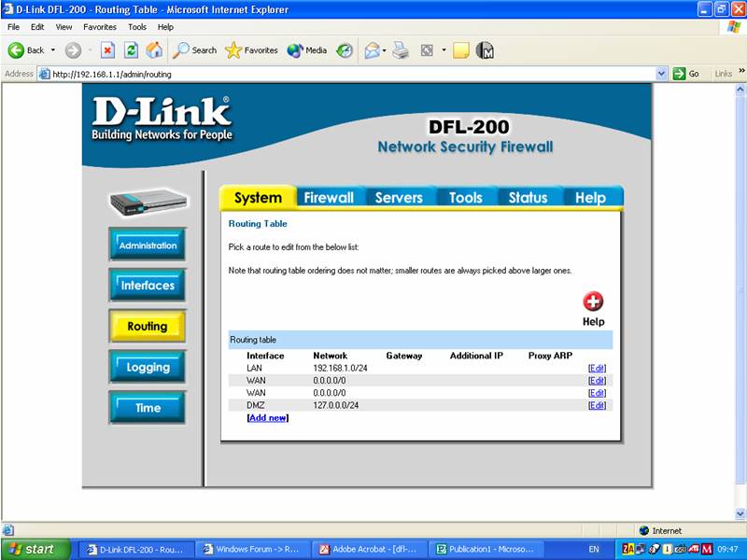The height and width of the screenshot is (560, 747).
Task: Expand the Links toolbar chevron
Action: coord(741,71)
